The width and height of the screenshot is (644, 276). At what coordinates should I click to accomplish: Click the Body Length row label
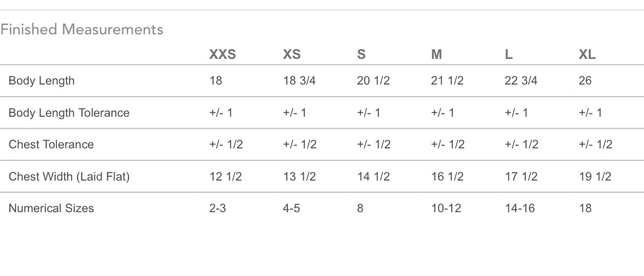click(42, 81)
